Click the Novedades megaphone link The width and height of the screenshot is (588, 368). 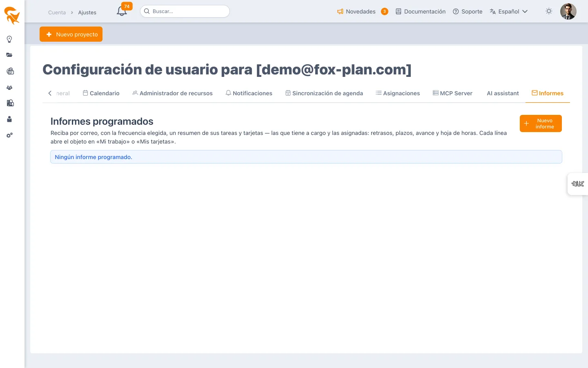coord(356,11)
